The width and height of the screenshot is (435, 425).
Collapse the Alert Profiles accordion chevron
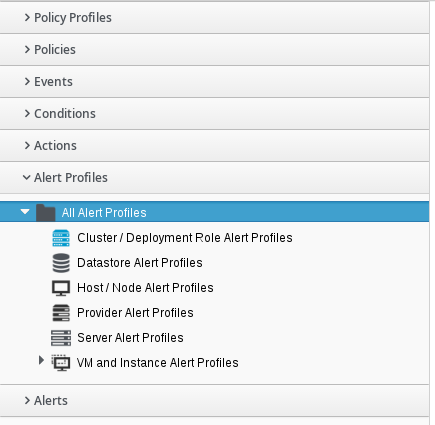(x=26, y=178)
